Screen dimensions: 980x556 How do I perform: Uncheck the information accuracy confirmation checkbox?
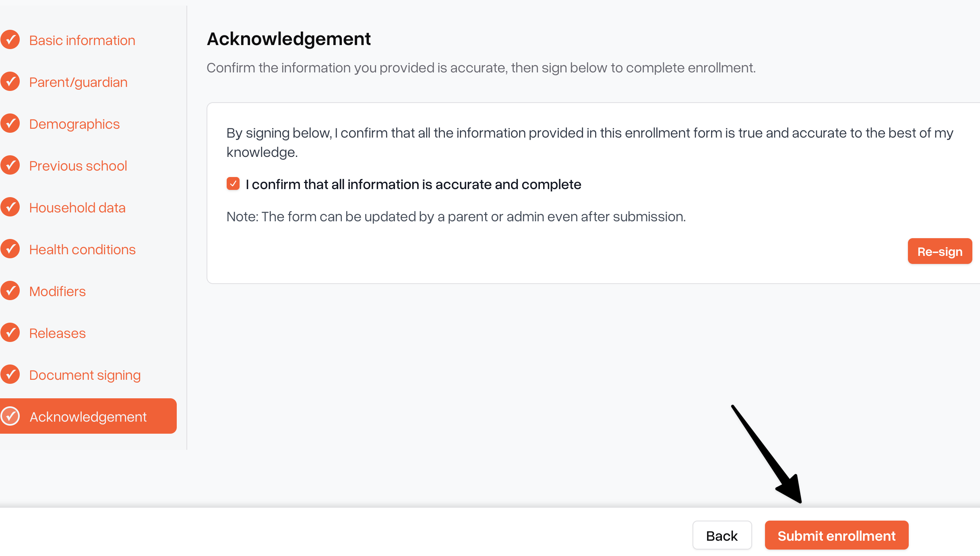point(233,184)
